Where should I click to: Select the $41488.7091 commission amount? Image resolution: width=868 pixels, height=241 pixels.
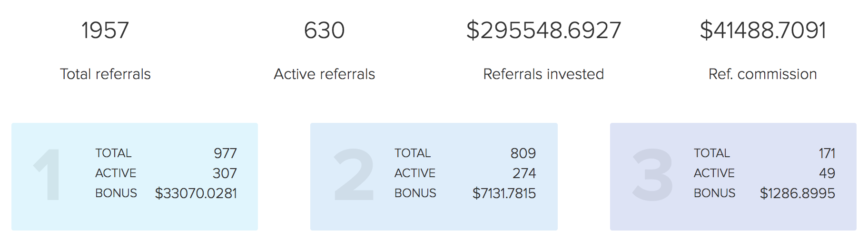763,30
